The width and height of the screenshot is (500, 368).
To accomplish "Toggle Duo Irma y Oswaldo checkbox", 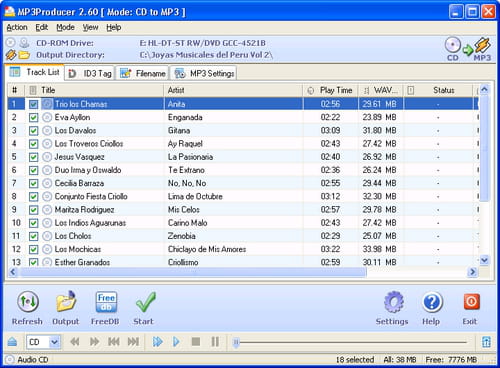I will tap(33, 170).
